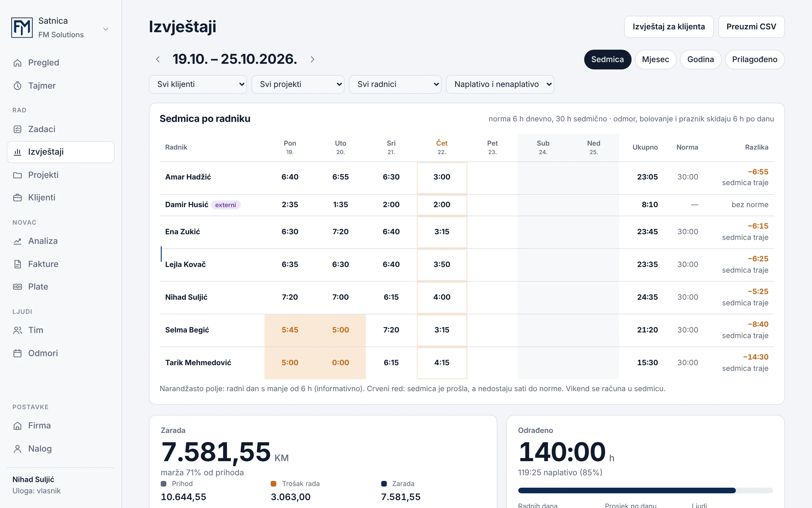812x508 pixels.
Task: Click Preuzmi CSV button
Action: 751,27
